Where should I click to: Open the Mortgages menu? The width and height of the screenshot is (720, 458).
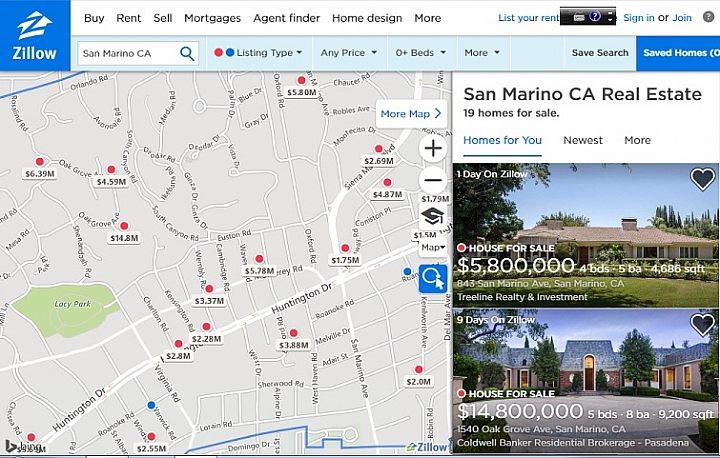click(x=213, y=18)
